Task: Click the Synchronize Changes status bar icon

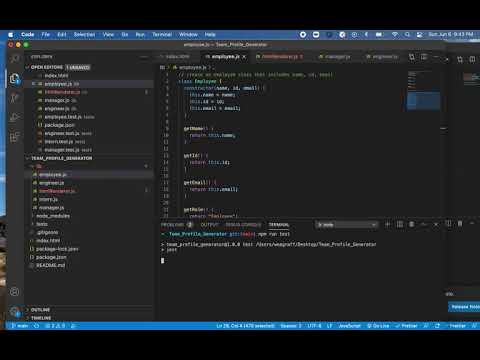Action: pos(37,326)
